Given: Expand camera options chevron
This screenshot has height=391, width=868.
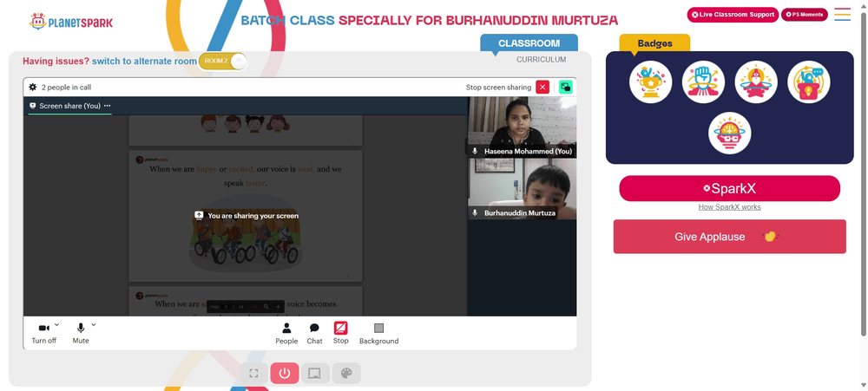Looking at the screenshot, I should coord(56,324).
